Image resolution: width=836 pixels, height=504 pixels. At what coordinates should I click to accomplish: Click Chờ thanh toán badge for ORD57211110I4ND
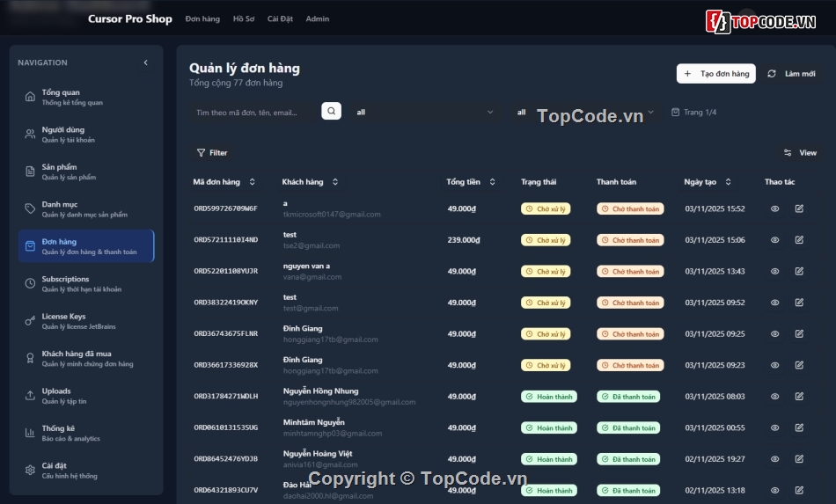coord(630,240)
